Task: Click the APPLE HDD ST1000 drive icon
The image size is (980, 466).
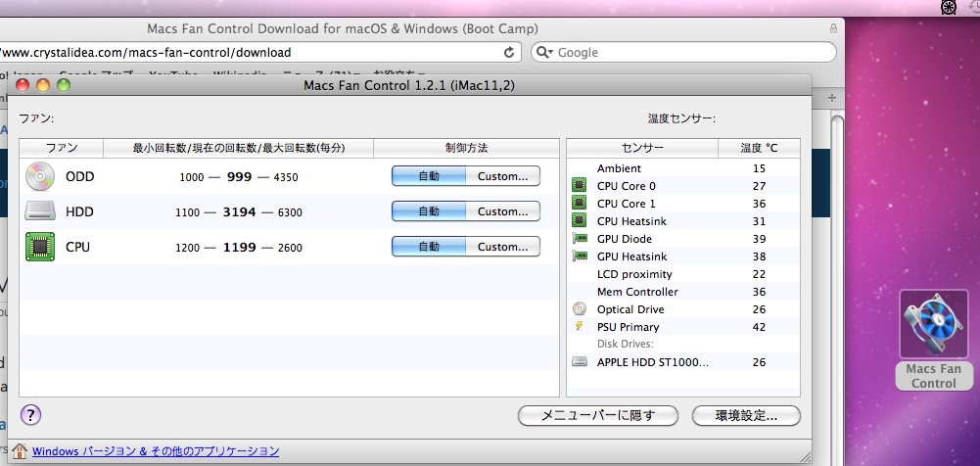Action: click(x=580, y=361)
